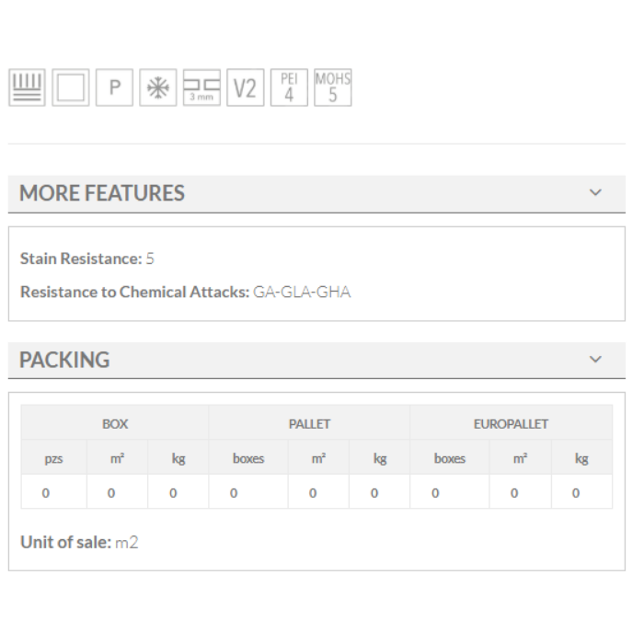Click the BOX column header
Screen dimensions: 644x644
(115, 424)
